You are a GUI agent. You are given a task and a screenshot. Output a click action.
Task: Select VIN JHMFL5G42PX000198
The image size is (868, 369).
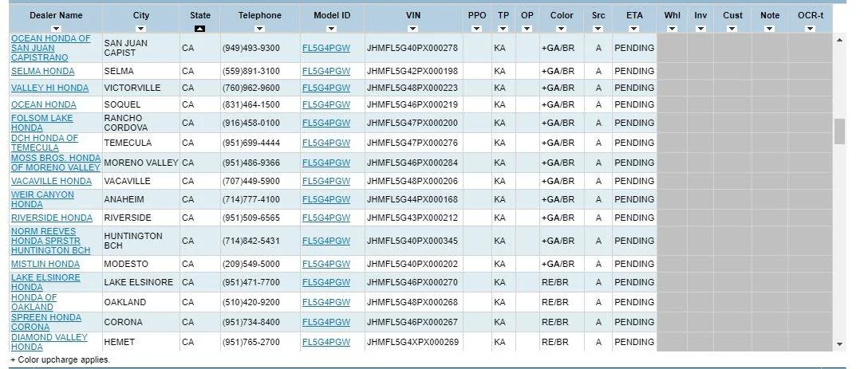[x=412, y=72]
